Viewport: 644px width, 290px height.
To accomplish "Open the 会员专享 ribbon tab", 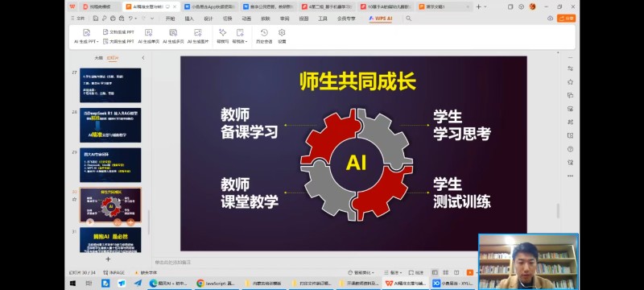I will click(x=346, y=19).
